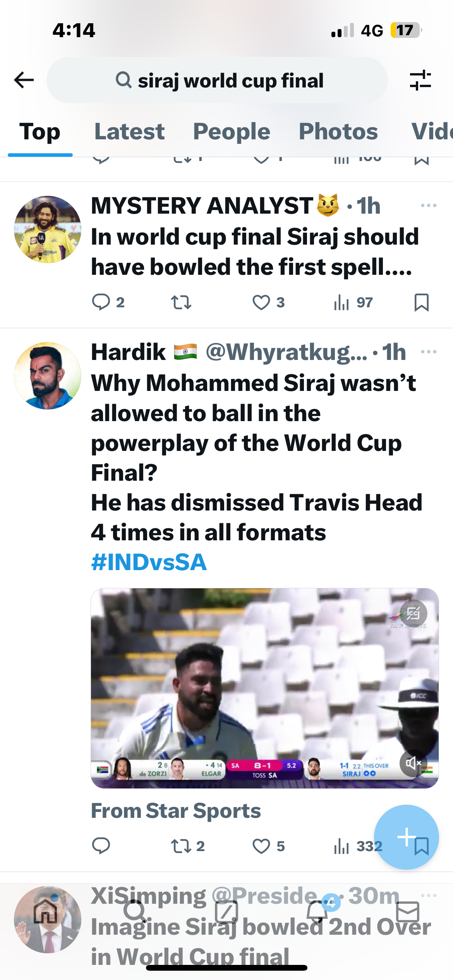Open more options for Hardik's tweet

tap(428, 352)
